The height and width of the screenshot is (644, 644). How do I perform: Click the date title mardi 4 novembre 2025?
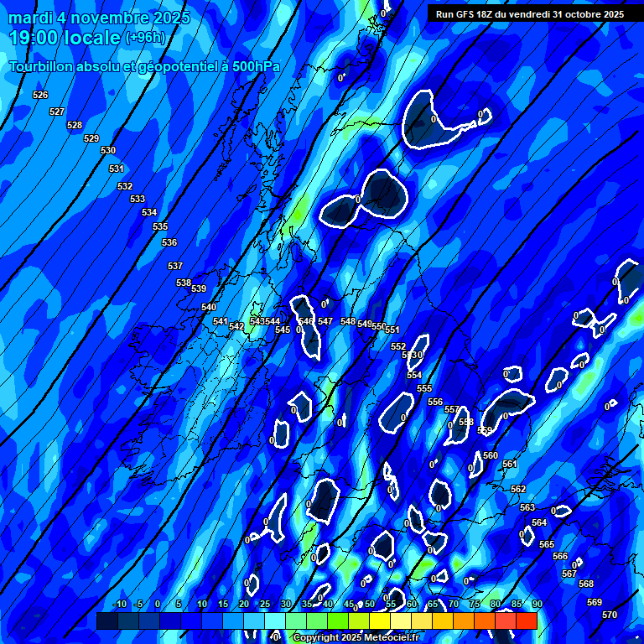pos(99,18)
